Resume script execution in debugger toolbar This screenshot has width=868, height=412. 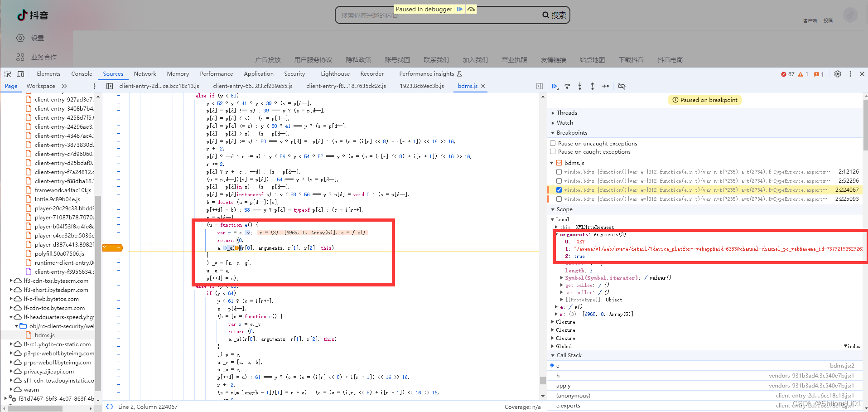point(555,86)
